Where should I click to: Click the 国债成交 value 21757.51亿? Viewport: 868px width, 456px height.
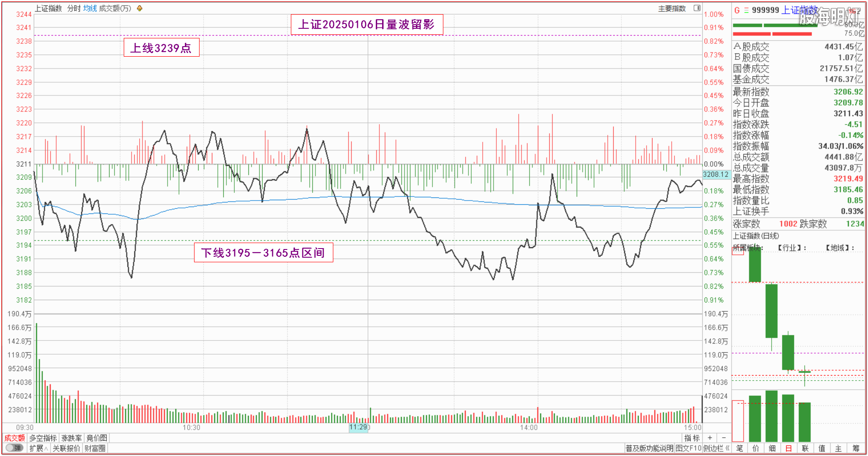842,69
